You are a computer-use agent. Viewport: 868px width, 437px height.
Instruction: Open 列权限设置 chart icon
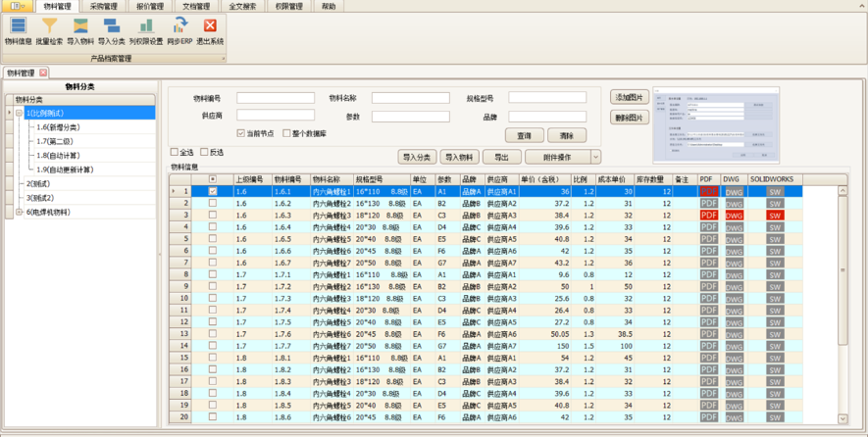(x=146, y=26)
